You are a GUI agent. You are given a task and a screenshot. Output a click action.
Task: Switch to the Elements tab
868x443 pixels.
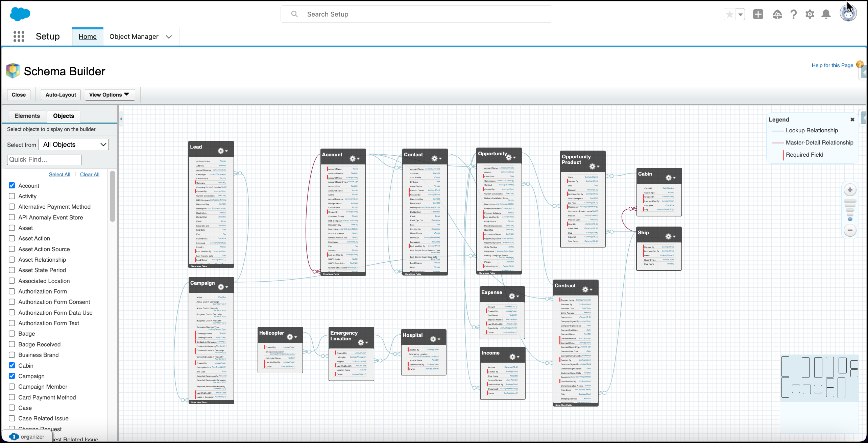pos(27,116)
